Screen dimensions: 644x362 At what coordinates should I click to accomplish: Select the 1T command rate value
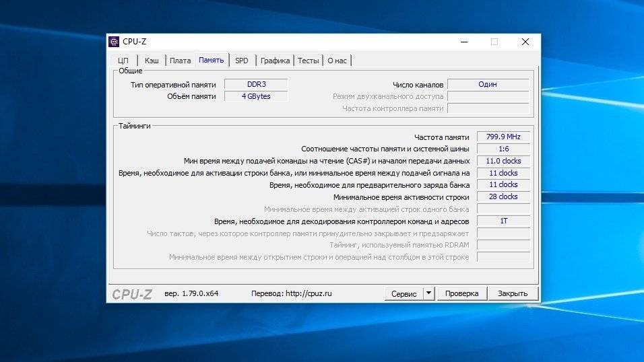503,221
